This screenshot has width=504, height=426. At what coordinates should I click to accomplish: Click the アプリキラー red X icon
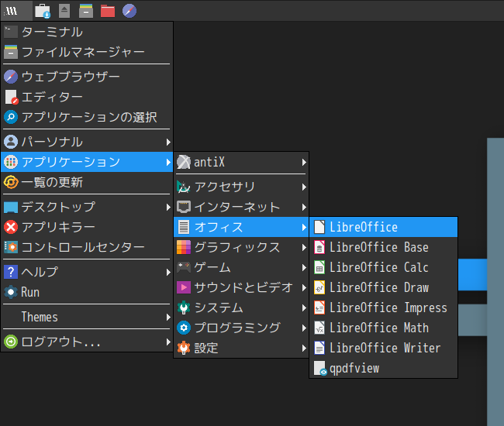(x=11, y=227)
